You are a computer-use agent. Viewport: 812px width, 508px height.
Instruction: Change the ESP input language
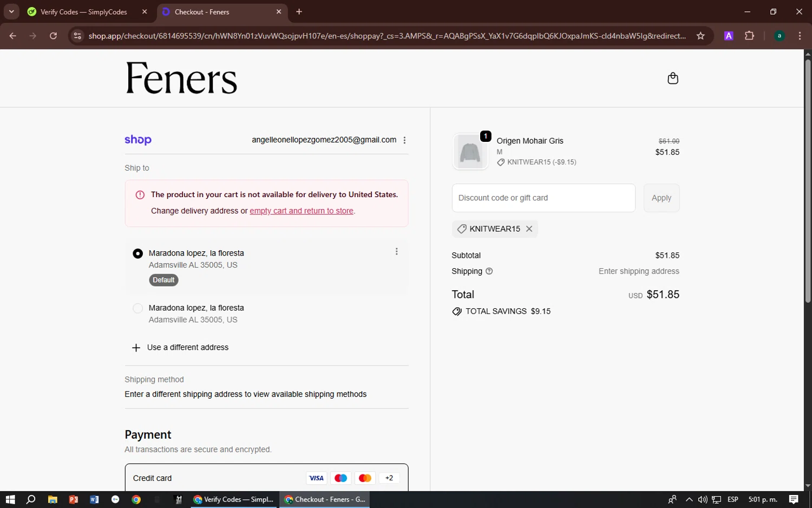pyautogui.click(x=733, y=499)
